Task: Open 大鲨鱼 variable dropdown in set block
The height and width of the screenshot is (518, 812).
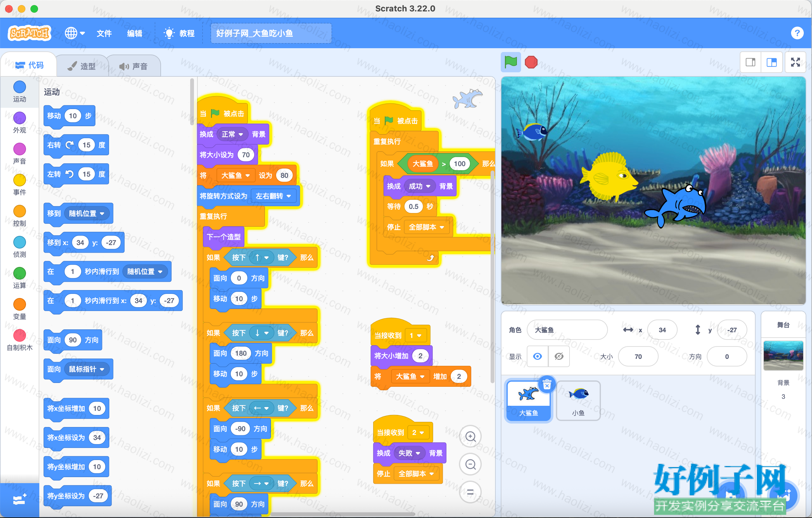Action: click(235, 175)
